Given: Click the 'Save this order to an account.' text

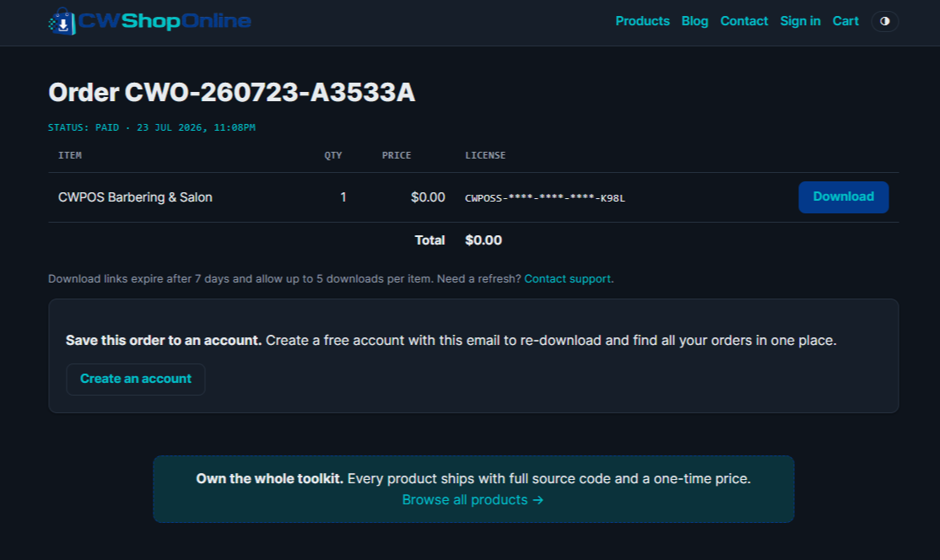Looking at the screenshot, I should [164, 340].
